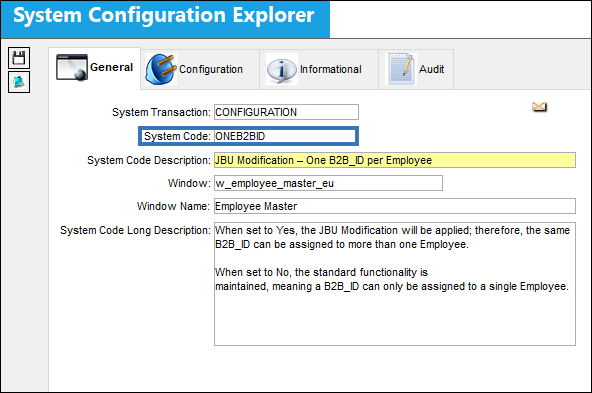This screenshot has height=393, width=592.
Task: Click the second sidebar icon below Save
Action: (x=19, y=82)
